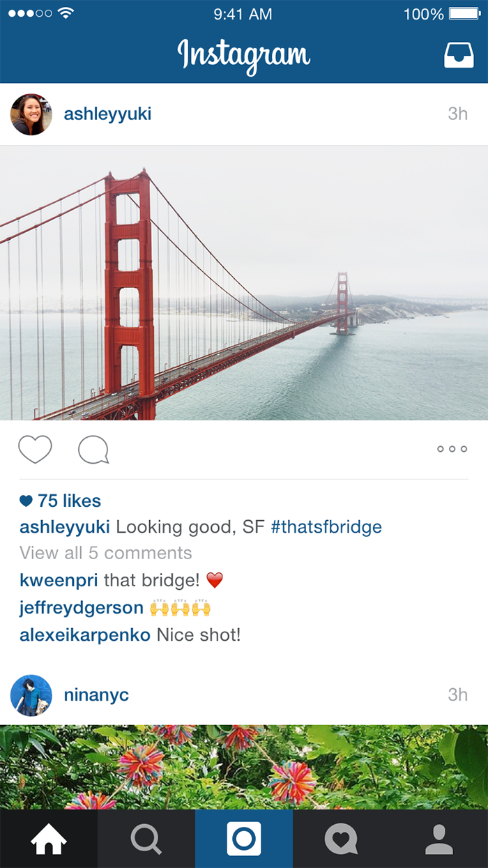This screenshot has width=488, height=868.
Task: Tap the Camera button in bottom bar
Action: (x=244, y=839)
